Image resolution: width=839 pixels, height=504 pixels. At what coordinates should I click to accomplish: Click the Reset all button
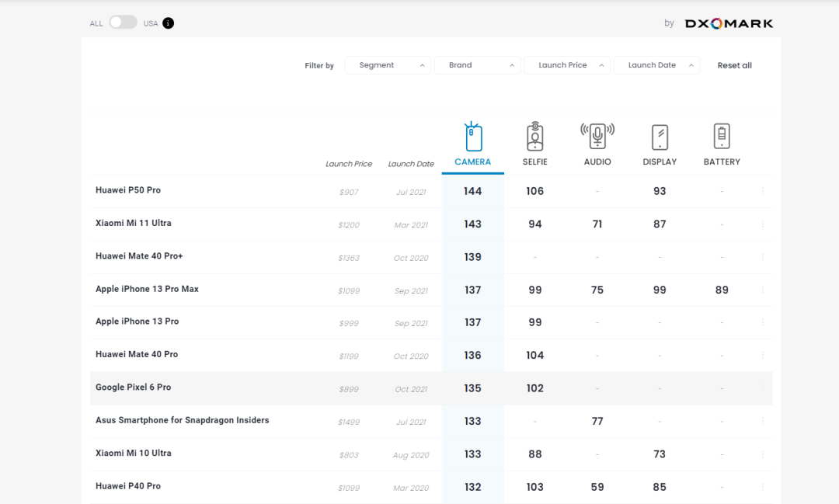click(734, 66)
